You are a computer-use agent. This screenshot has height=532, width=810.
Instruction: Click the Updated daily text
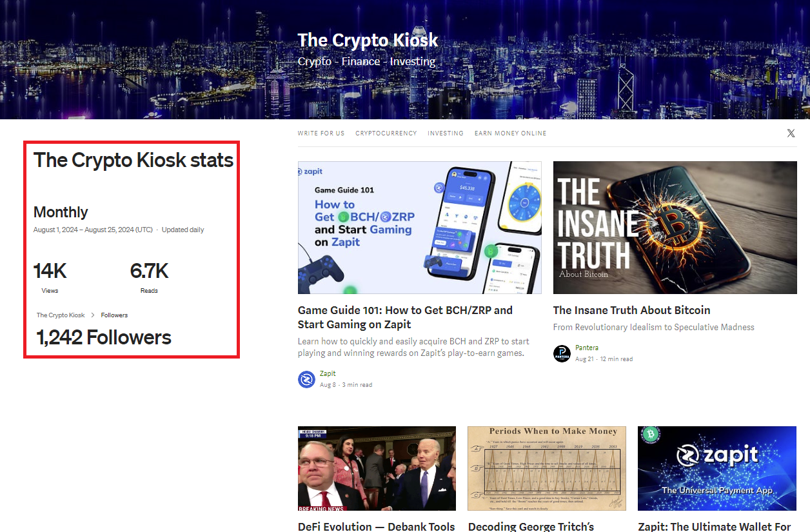183,230
